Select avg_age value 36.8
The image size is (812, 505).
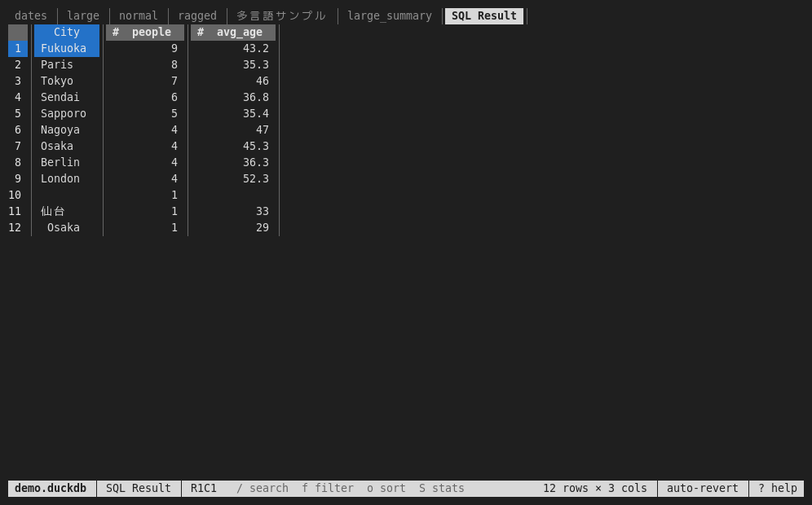233,97
